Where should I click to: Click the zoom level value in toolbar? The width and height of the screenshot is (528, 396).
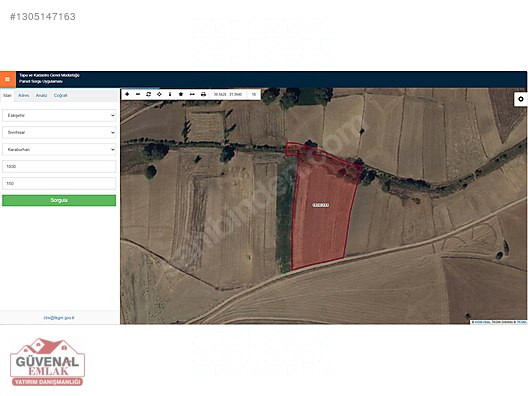(x=254, y=94)
